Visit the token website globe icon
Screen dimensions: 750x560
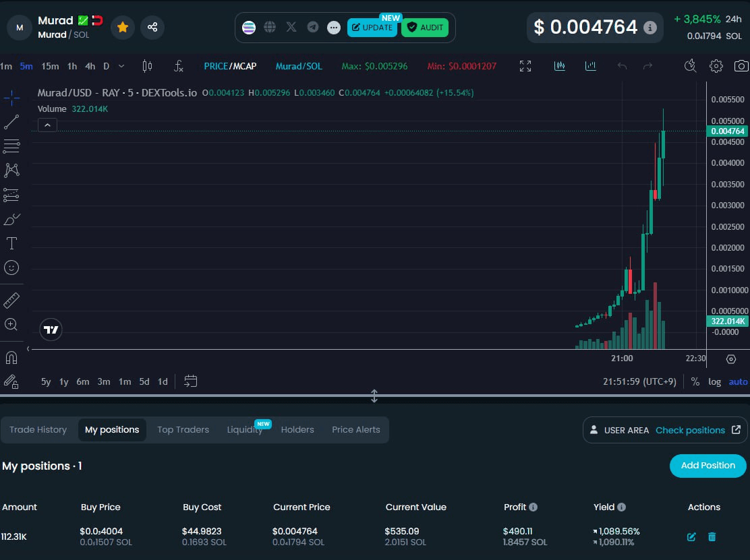click(x=270, y=27)
